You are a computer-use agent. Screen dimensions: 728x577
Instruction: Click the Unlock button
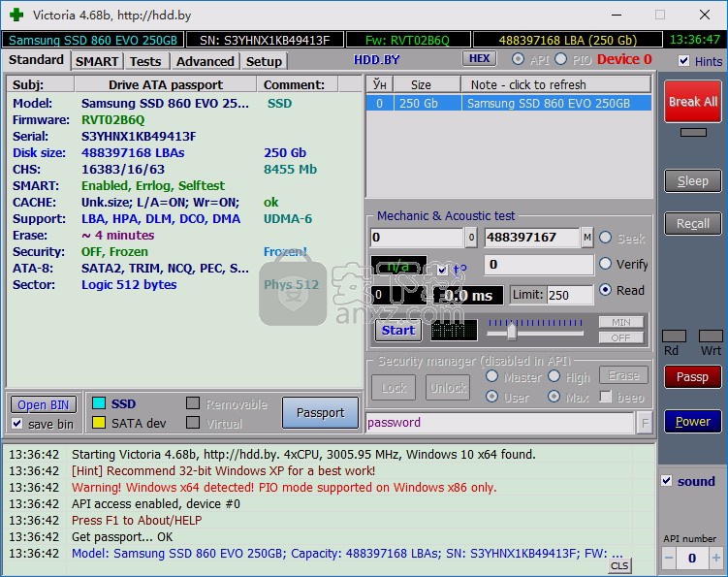click(448, 387)
